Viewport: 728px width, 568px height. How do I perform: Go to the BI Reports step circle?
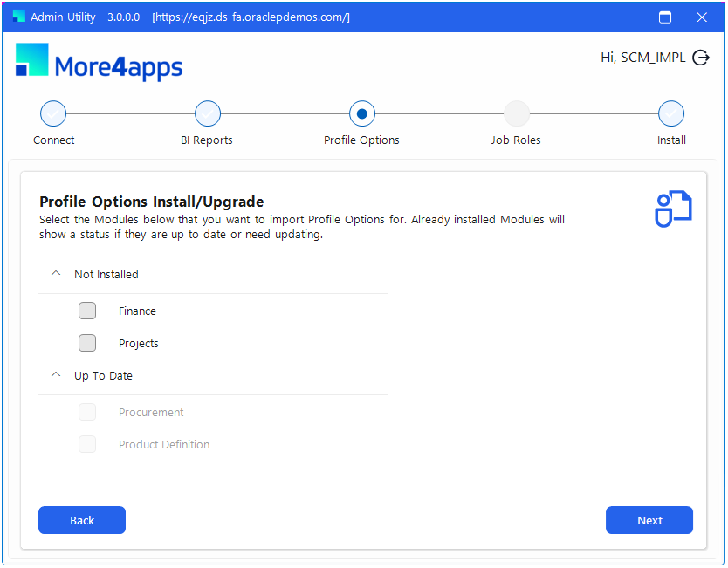click(x=208, y=113)
